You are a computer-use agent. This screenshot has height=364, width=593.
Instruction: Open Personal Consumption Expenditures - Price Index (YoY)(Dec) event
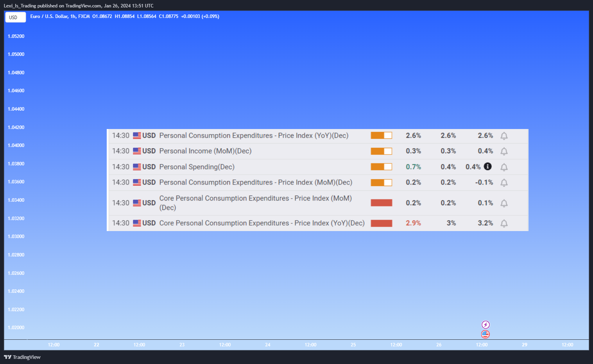pos(254,136)
